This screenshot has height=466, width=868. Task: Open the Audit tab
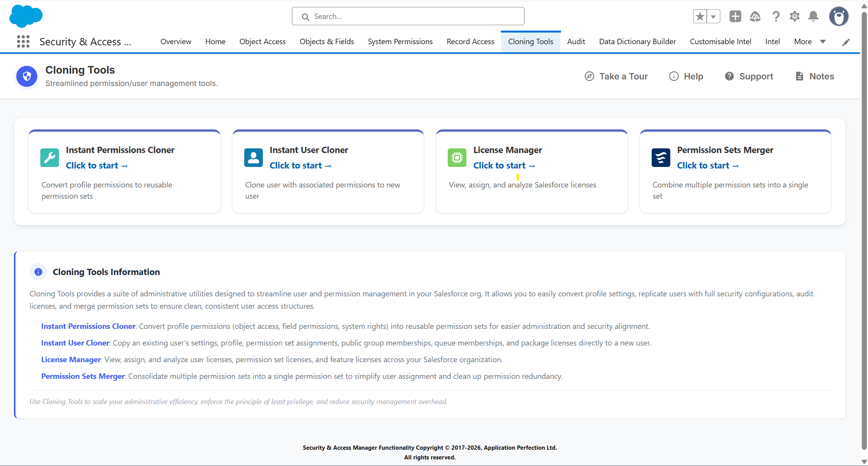(x=576, y=41)
